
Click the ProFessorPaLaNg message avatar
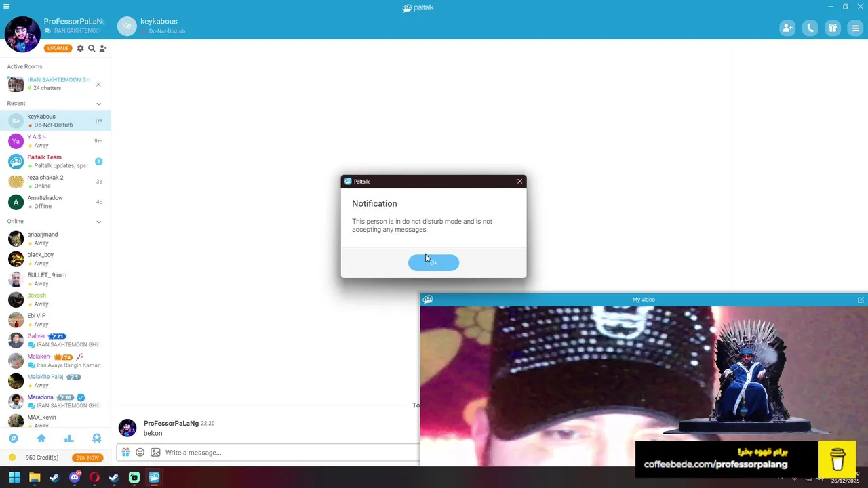click(127, 428)
